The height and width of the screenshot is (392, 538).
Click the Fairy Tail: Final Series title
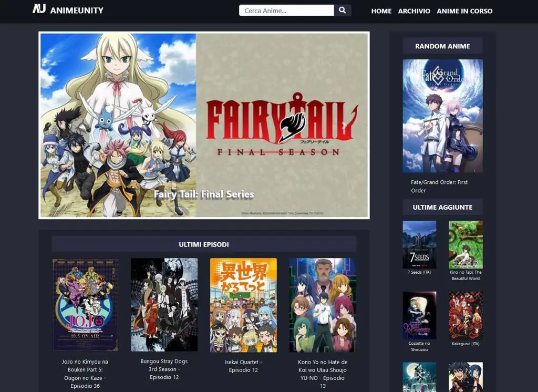click(204, 194)
